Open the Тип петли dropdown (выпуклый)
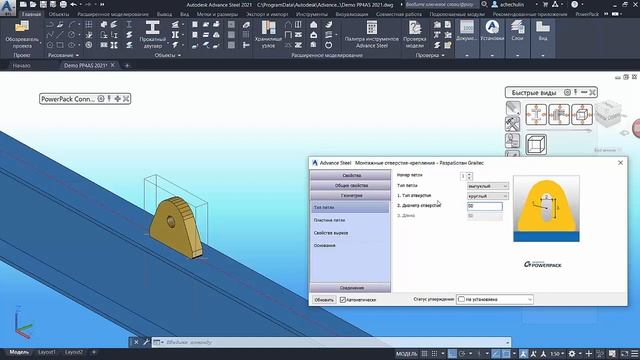The height and width of the screenshot is (360, 640). [x=488, y=186]
